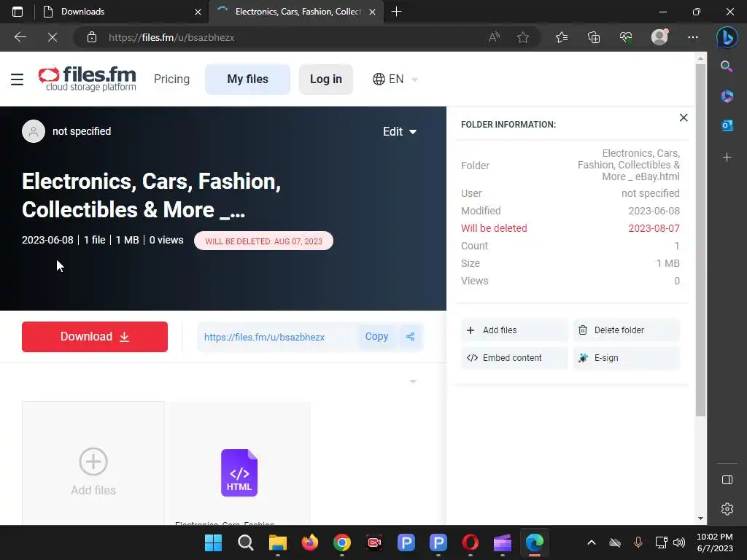Screen dimensions: 747x560
Task: Switch to the Downloads tab
Action: (x=121, y=12)
